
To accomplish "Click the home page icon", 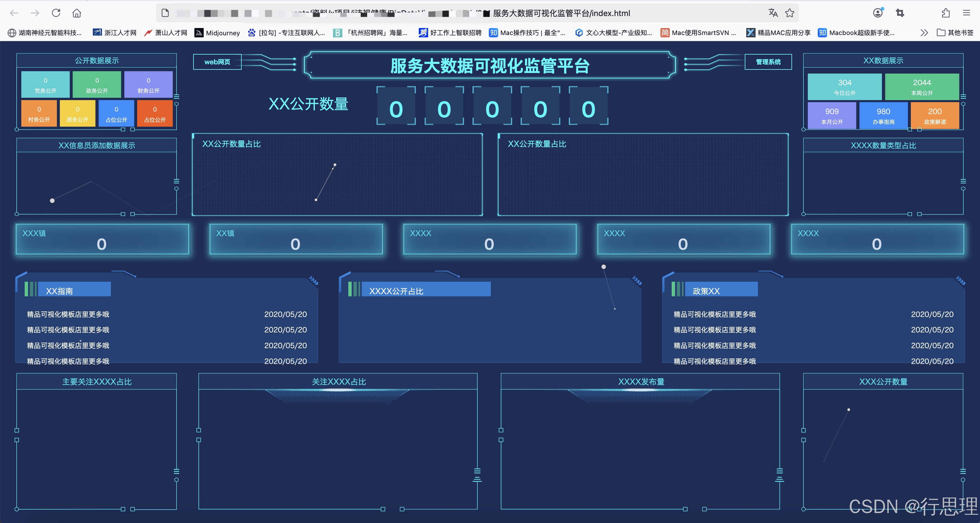I will [76, 13].
